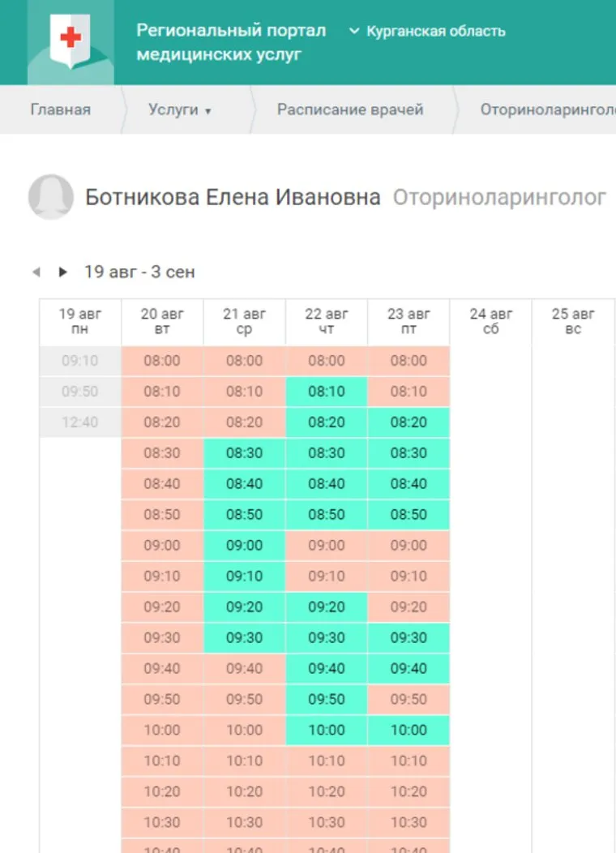Click the medical portal shield logo
The height and width of the screenshot is (853, 616).
pos(71,42)
